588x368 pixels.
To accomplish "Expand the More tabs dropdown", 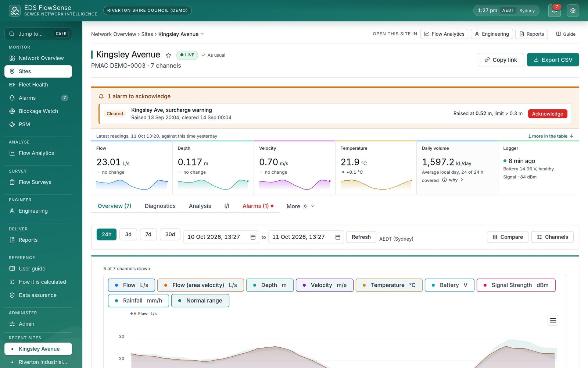I will click(x=300, y=206).
